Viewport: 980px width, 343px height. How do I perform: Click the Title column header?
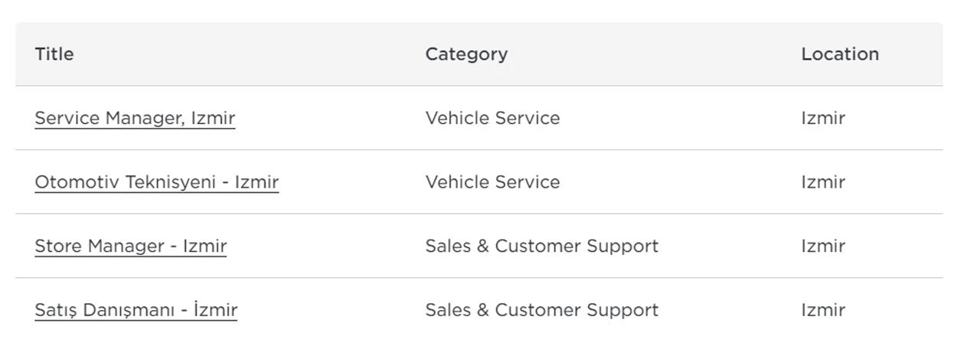click(x=54, y=54)
